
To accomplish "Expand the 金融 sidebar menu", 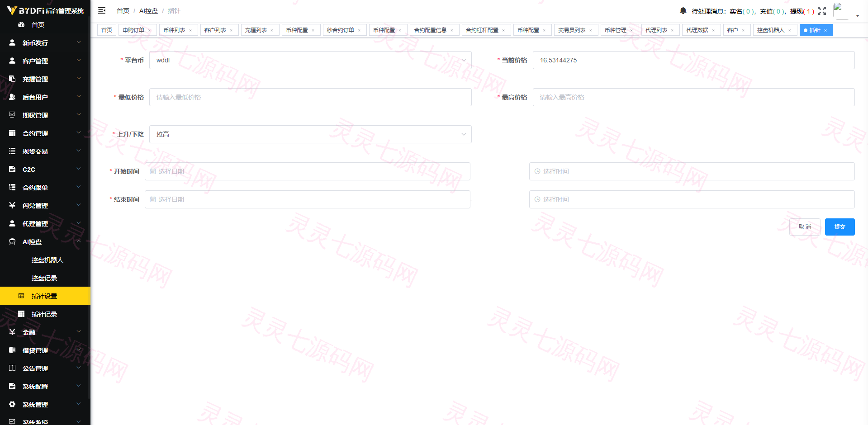I will pos(45,332).
